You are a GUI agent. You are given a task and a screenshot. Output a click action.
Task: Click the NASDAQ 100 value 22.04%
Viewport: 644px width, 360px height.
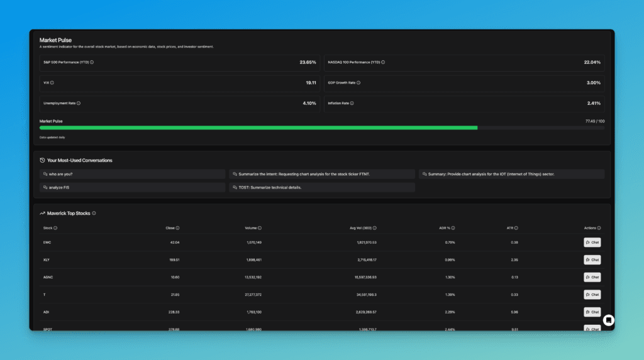[592, 62]
